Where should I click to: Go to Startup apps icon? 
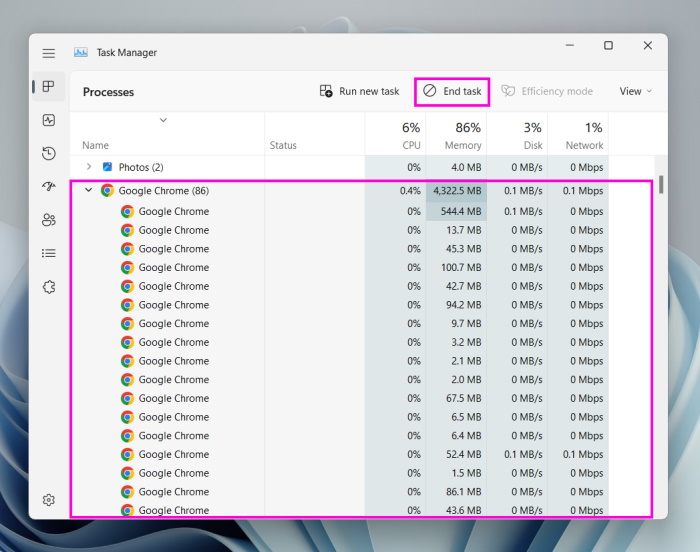pyautogui.click(x=48, y=186)
